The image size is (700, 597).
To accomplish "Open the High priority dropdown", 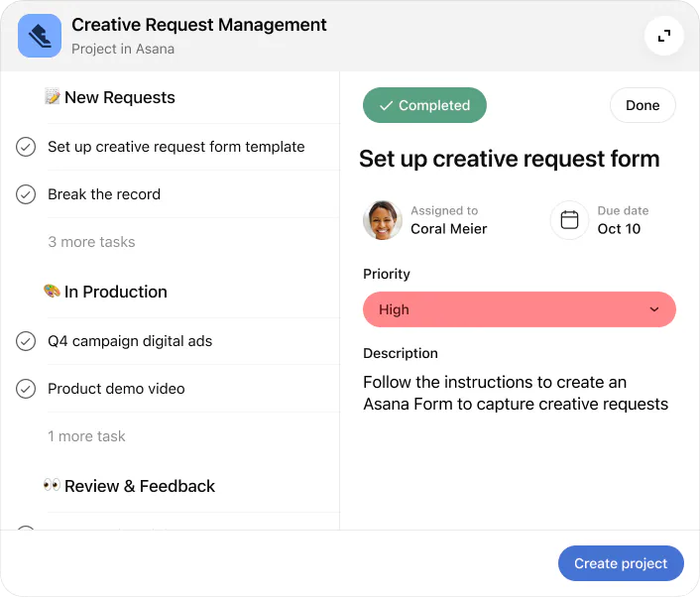I will (x=520, y=309).
